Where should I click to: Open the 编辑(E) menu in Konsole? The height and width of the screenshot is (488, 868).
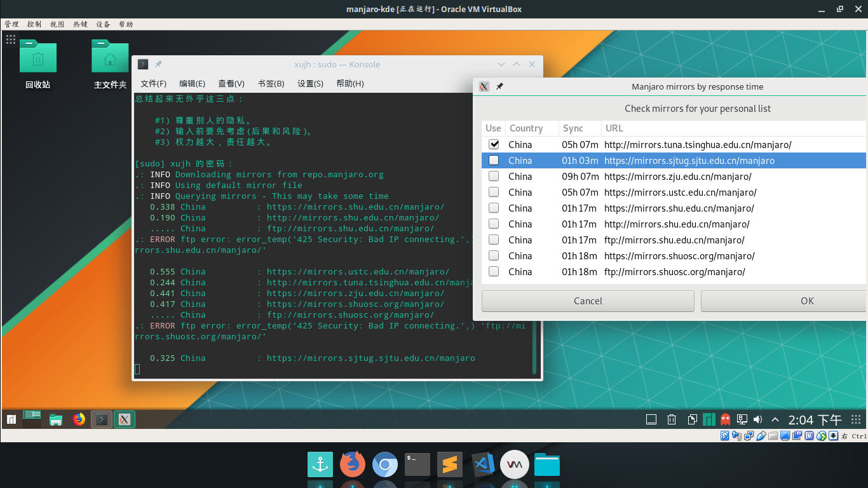click(x=192, y=84)
